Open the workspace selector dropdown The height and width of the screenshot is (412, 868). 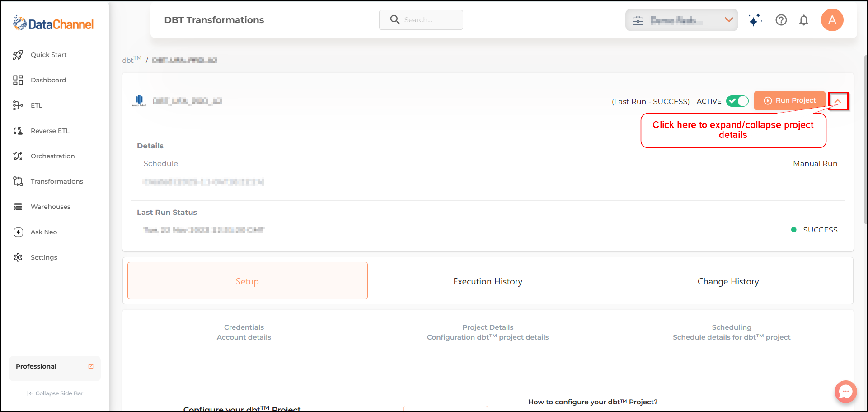(682, 20)
